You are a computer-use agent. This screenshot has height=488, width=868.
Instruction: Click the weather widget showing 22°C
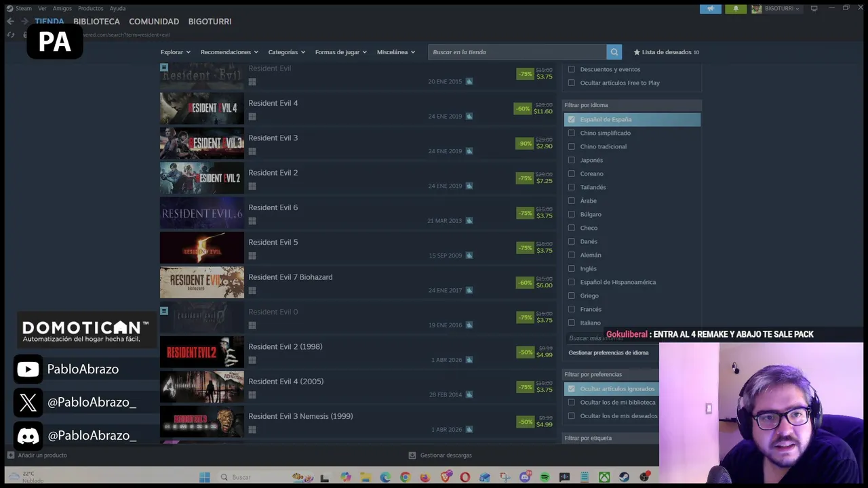(x=26, y=477)
